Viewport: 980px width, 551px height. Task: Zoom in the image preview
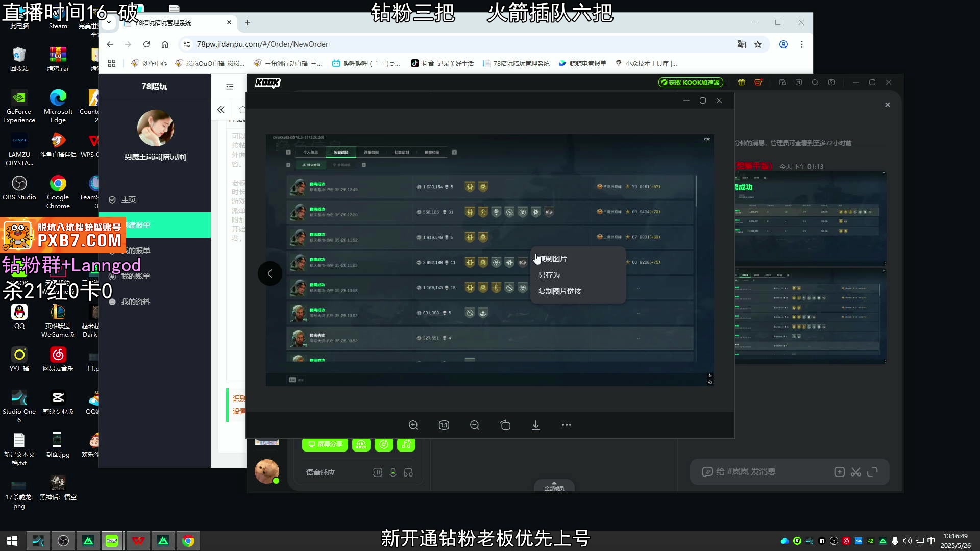[x=413, y=425]
